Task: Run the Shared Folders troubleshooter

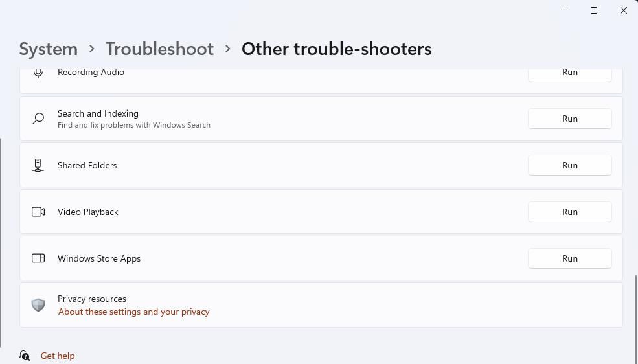Action: pos(569,165)
